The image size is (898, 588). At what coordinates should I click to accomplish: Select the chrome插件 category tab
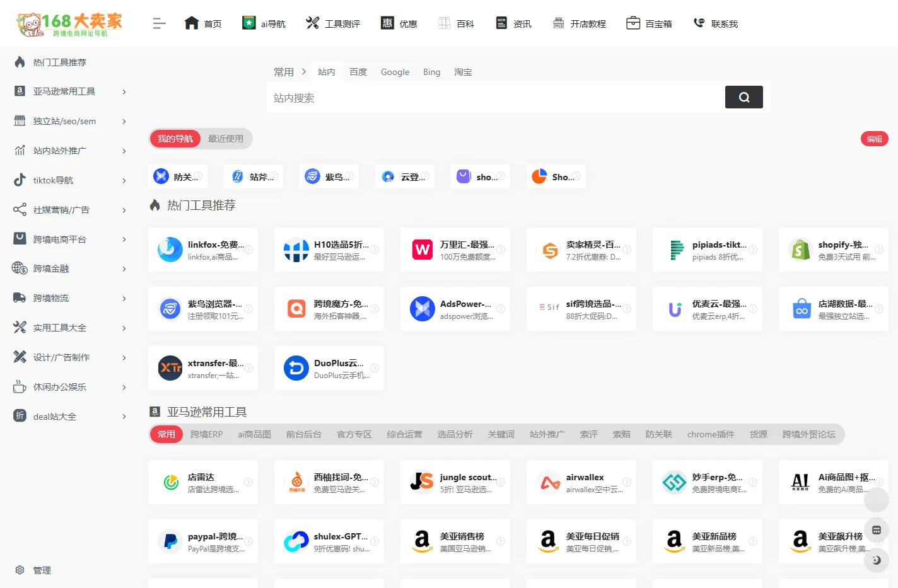711,434
